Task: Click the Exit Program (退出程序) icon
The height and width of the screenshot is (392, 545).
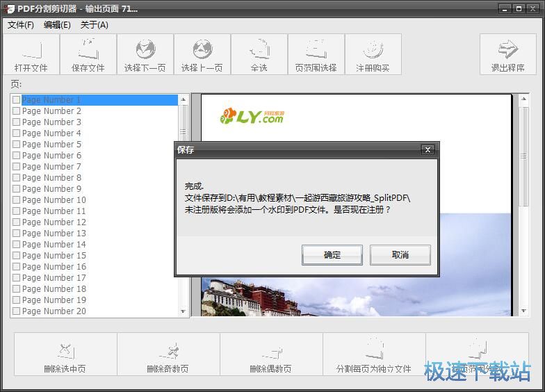Action: 507,54
